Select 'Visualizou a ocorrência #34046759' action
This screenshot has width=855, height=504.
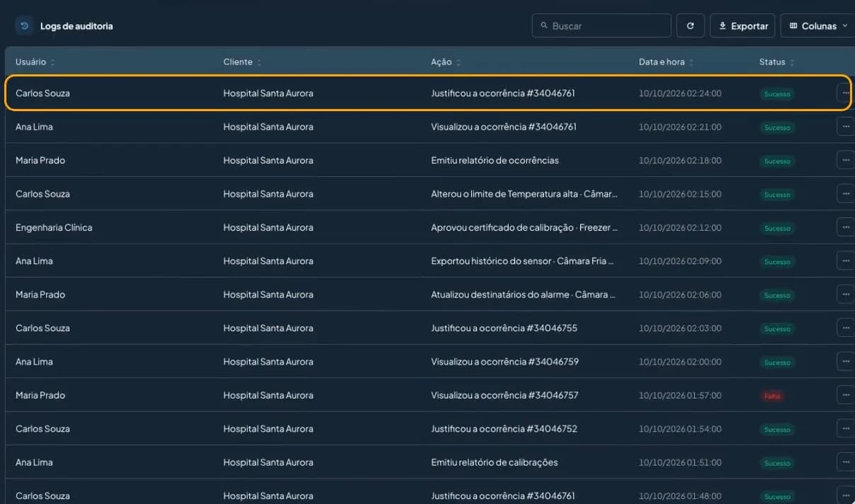tap(504, 362)
